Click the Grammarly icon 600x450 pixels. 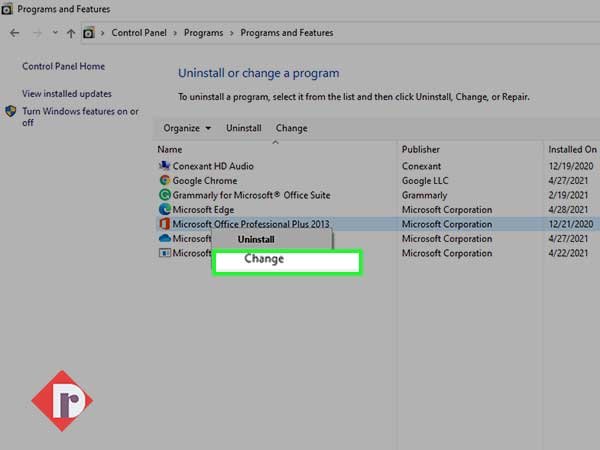[x=165, y=195]
